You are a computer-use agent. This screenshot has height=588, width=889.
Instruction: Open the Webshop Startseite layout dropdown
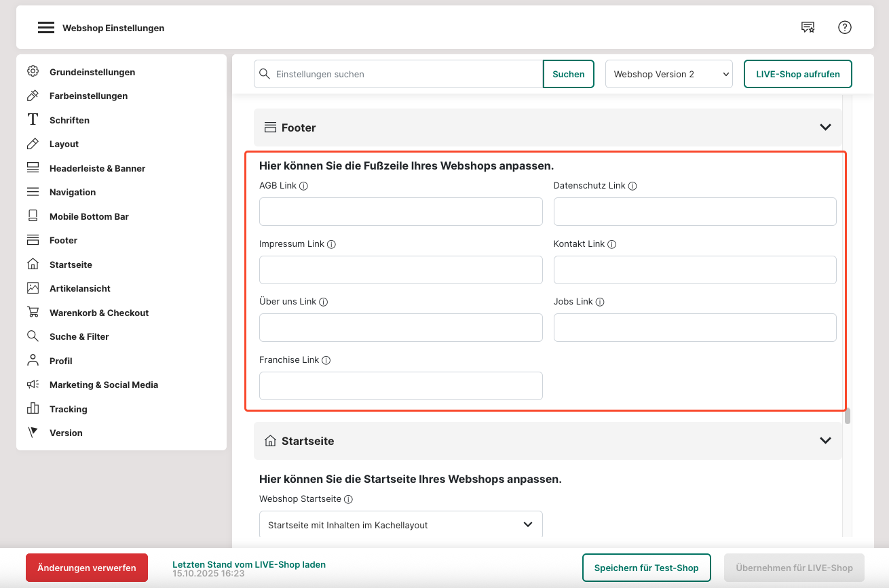400,525
